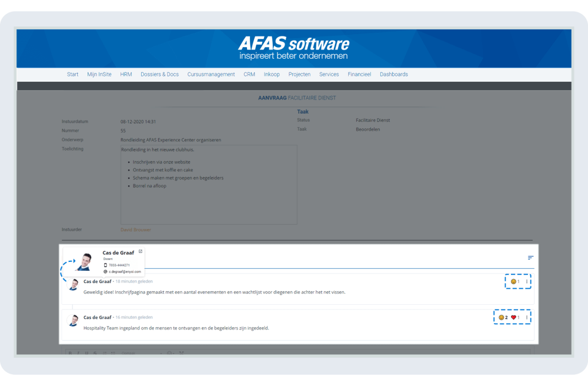Click 'Rondleiding in het nieuwe clubhuis.' in the explanation box
The image size is (588, 386).
(158, 149)
